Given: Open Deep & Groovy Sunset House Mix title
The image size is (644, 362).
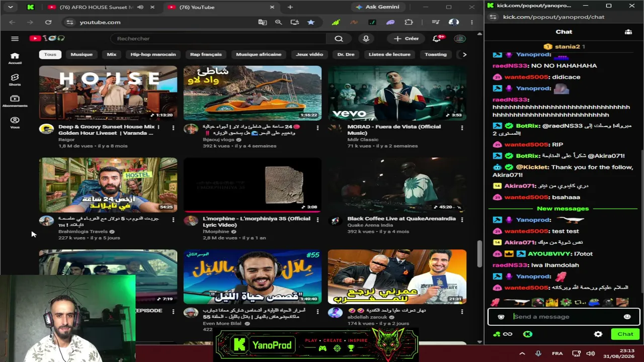Looking at the screenshot, I should [109, 130].
